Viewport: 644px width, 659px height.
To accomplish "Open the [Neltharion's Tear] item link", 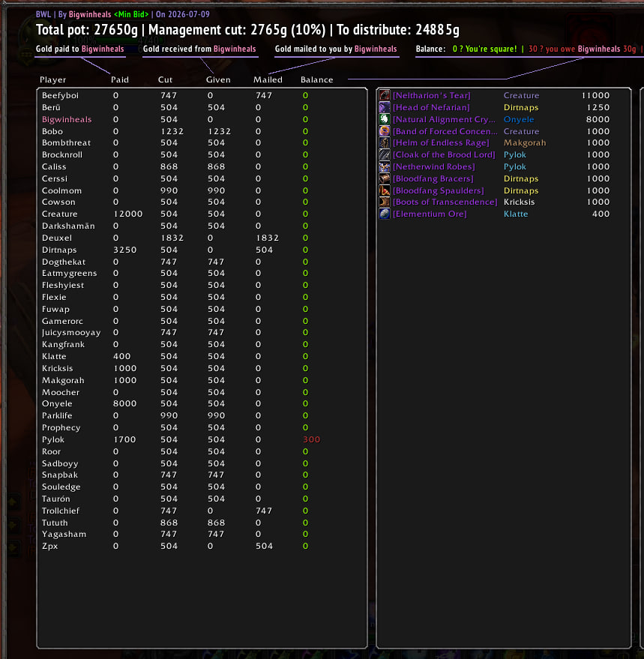I will coord(432,95).
